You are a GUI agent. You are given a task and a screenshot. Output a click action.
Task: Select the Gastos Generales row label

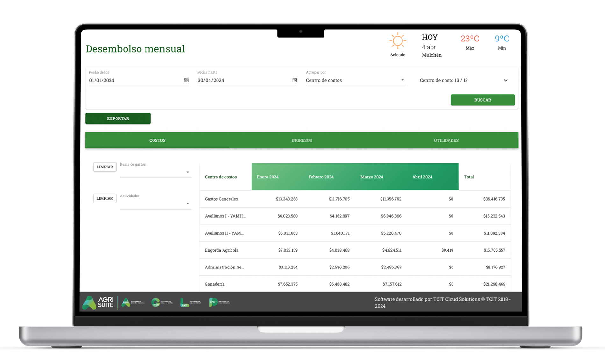click(221, 199)
